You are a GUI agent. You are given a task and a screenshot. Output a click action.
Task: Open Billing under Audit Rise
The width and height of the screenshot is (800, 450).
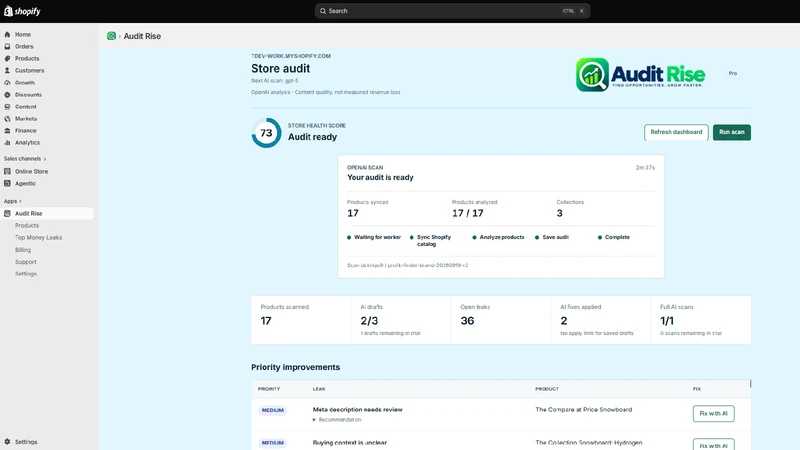click(23, 250)
